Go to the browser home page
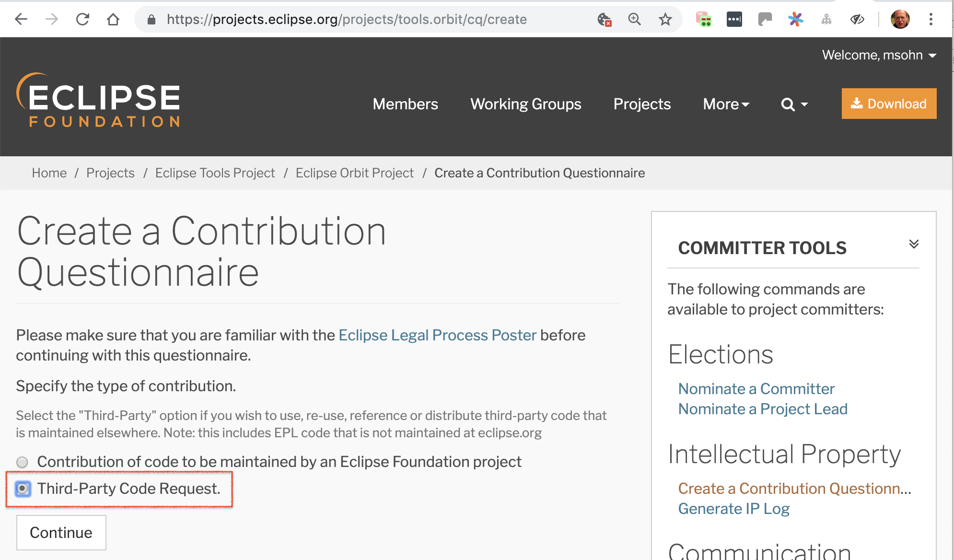Image resolution: width=954 pixels, height=560 pixels. (113, 19)
